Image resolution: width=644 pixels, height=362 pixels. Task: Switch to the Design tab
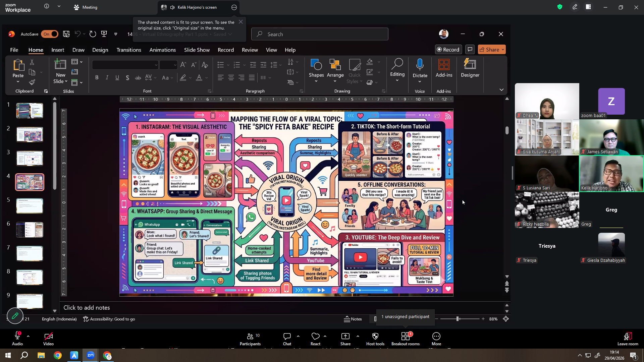(x=100, y=50)
